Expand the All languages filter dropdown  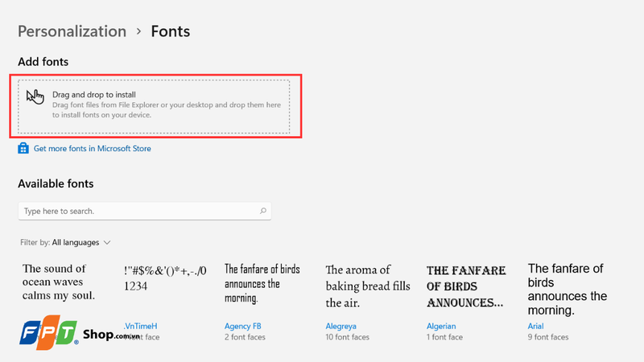[x=81, y=243]
